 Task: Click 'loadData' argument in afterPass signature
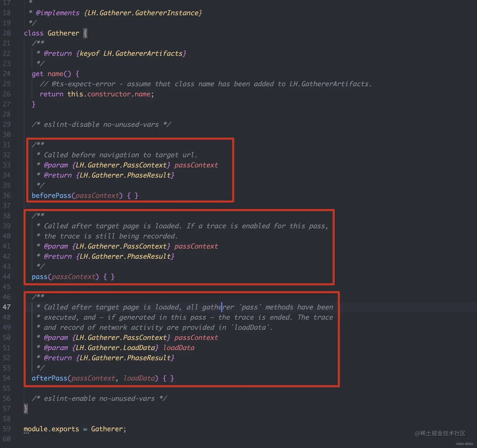[139, 378]
